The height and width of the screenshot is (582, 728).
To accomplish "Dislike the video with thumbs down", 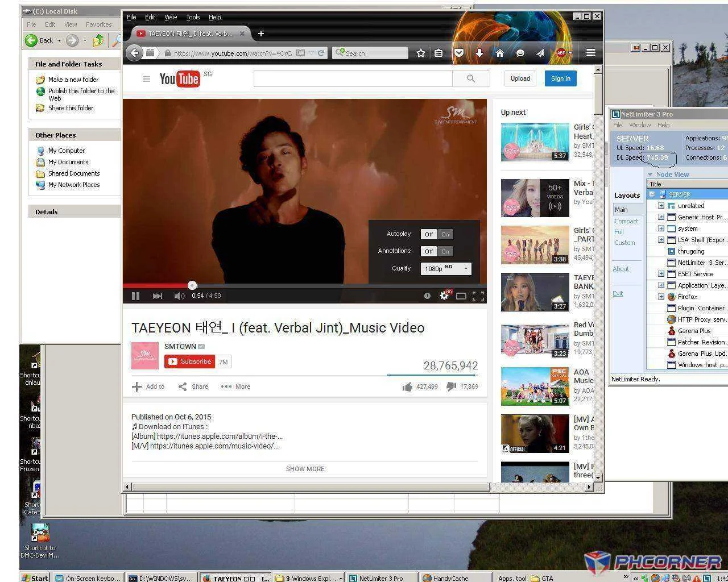I will pos(452,386).
